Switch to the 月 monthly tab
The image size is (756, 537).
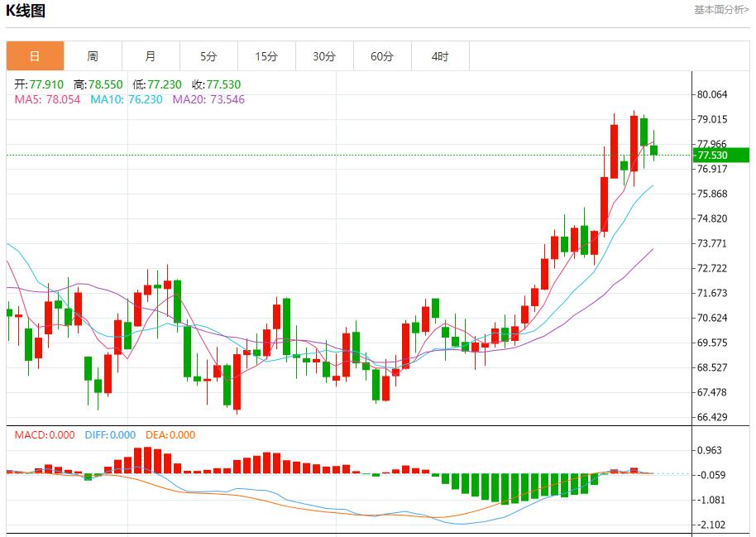[151, 56]
